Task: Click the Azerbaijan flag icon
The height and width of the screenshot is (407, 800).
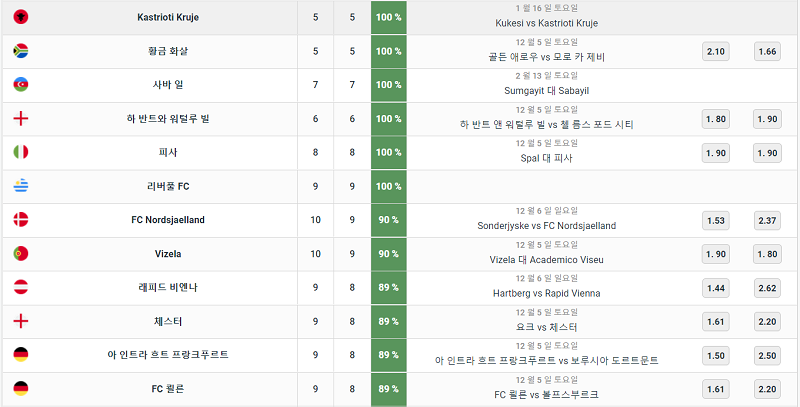Action: 21,85
